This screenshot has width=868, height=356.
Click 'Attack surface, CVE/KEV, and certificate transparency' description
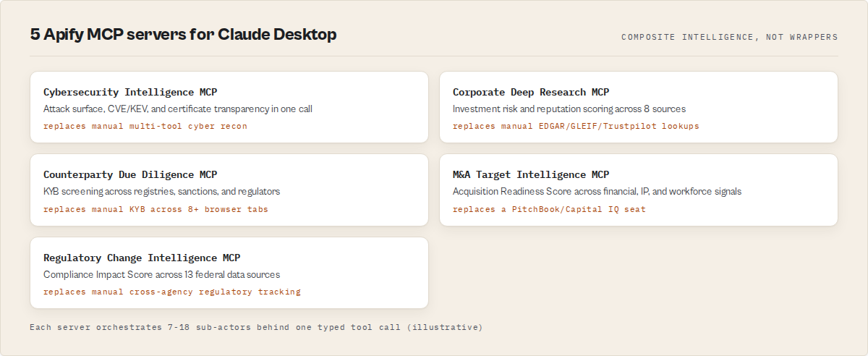click(x=178, y=109)
